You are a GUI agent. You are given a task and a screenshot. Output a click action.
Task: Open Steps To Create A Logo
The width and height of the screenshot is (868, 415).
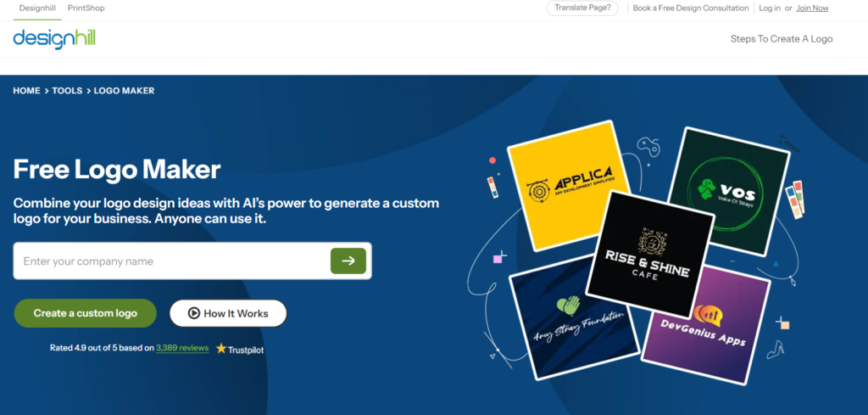coord(781,39)
